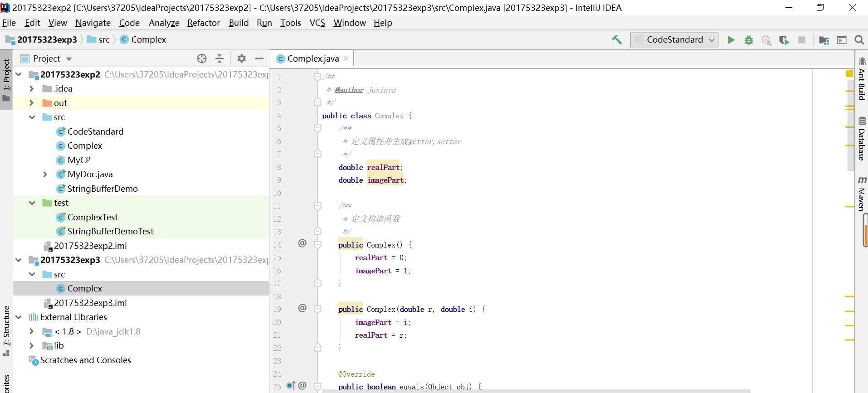Click the Build Project hammer icon
The width and height of the screenshot is (868, 393).
tap(617, 40)
